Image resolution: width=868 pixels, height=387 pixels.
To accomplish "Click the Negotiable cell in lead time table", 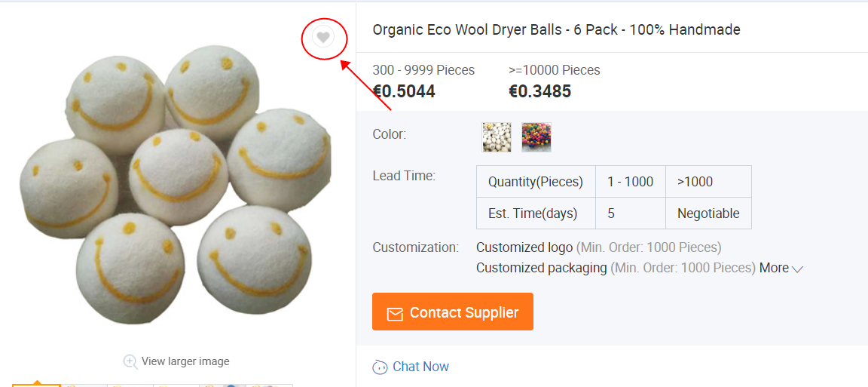I will [708, 213].
